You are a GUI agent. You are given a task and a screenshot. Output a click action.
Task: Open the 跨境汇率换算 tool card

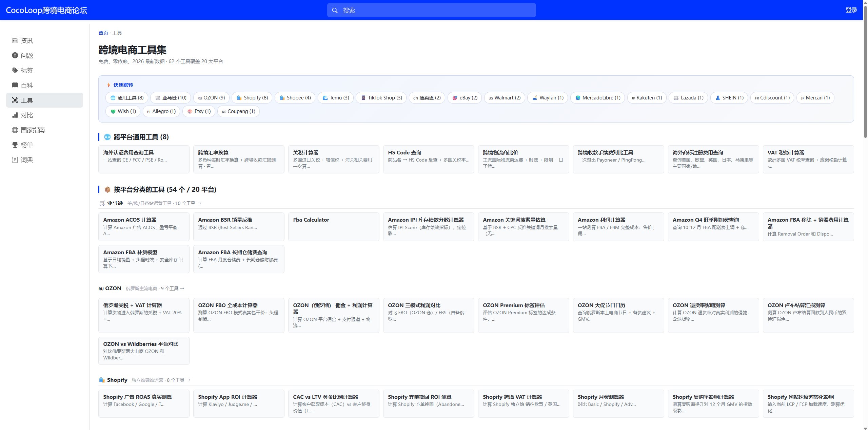pos(239,159)
